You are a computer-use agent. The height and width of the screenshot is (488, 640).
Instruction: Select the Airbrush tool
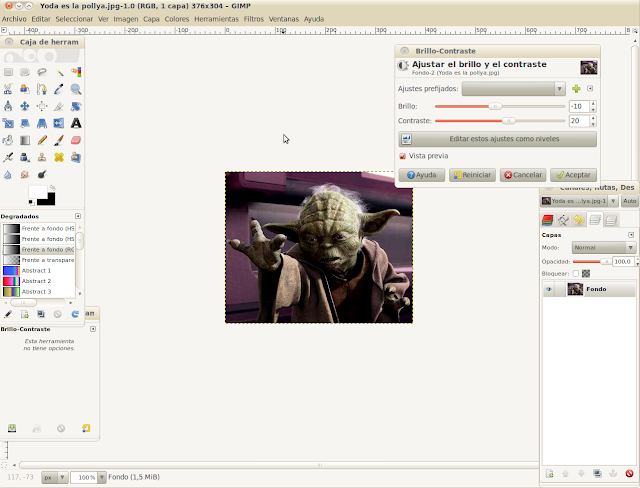[8, 157]
